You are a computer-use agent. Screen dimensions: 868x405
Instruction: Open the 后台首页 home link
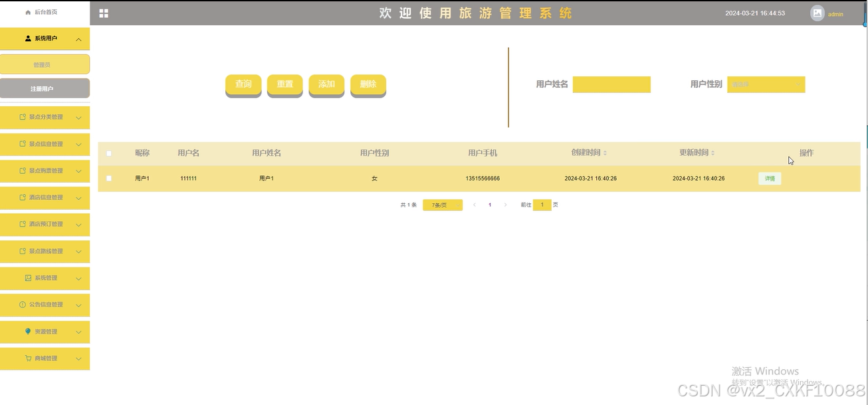coord(45,13)
